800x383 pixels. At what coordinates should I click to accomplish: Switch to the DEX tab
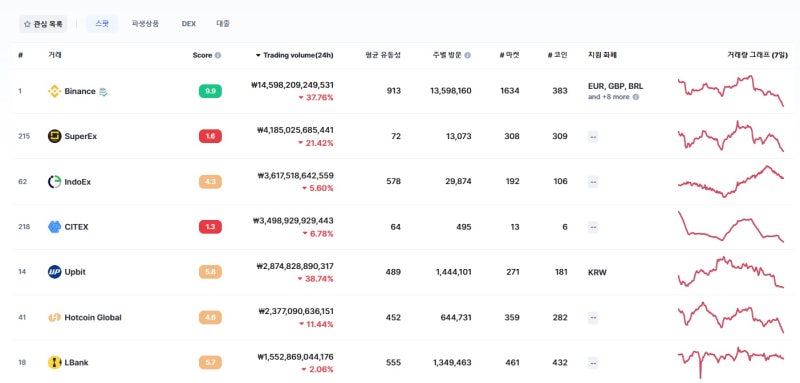point(189,23)
